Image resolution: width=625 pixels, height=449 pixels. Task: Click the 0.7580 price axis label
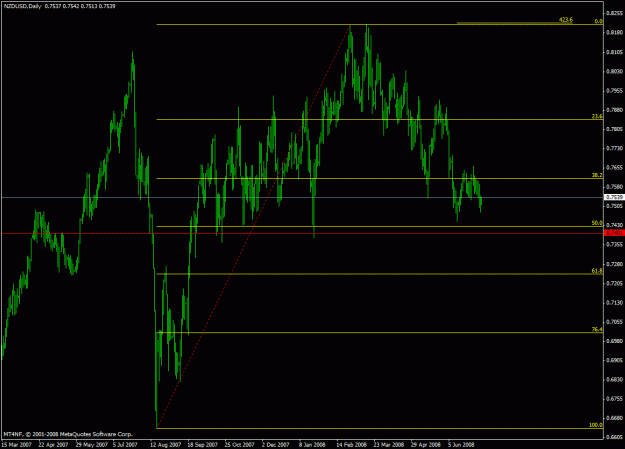(614, 187)
